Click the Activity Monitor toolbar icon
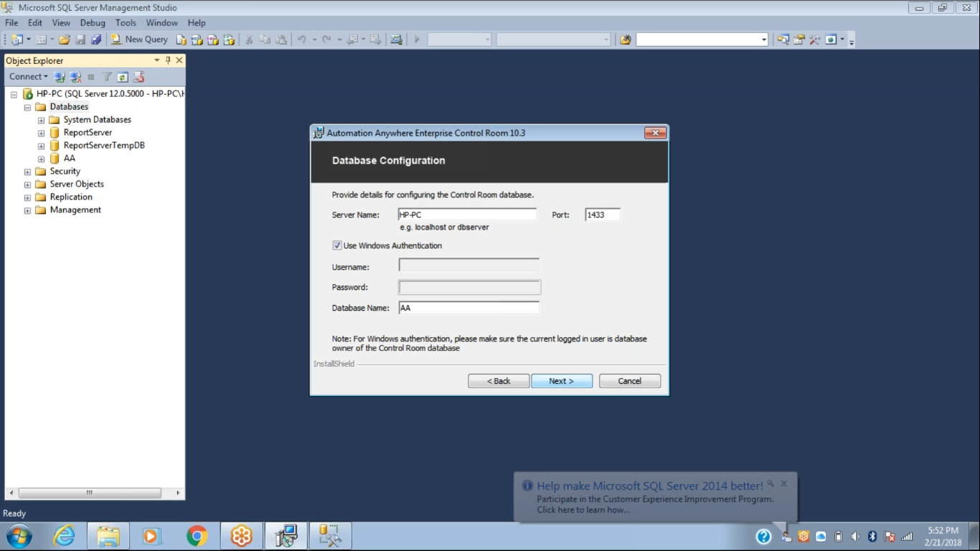980x551 pixels. 396,39
